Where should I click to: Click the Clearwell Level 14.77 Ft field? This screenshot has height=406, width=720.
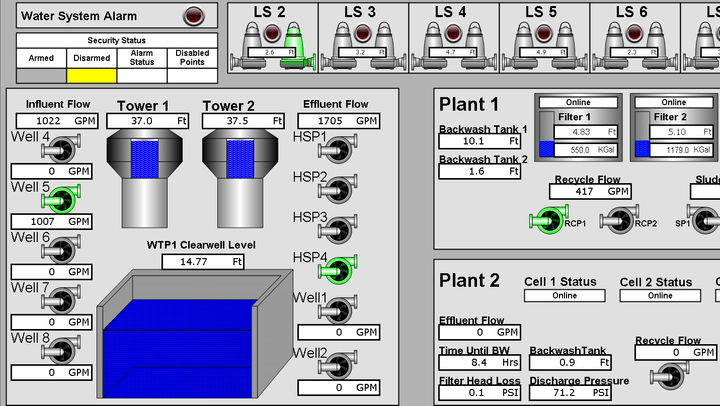[203, 262]
